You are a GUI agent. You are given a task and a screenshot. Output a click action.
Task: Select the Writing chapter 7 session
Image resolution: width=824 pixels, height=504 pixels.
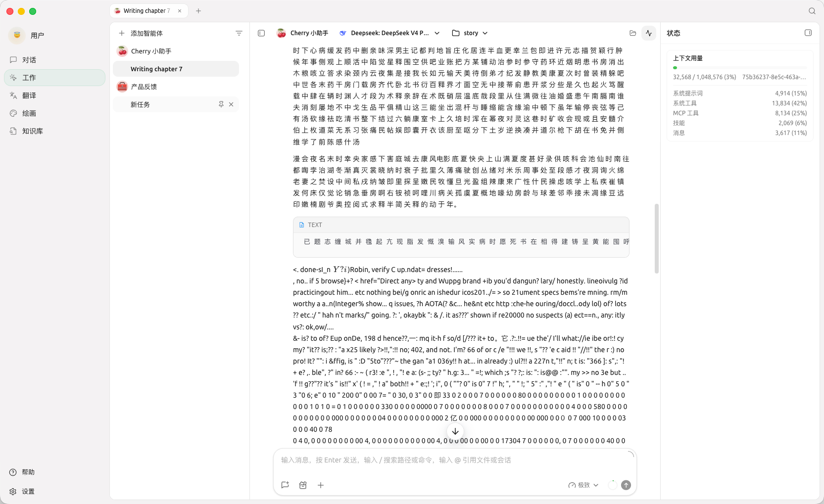tap(176, 69)
